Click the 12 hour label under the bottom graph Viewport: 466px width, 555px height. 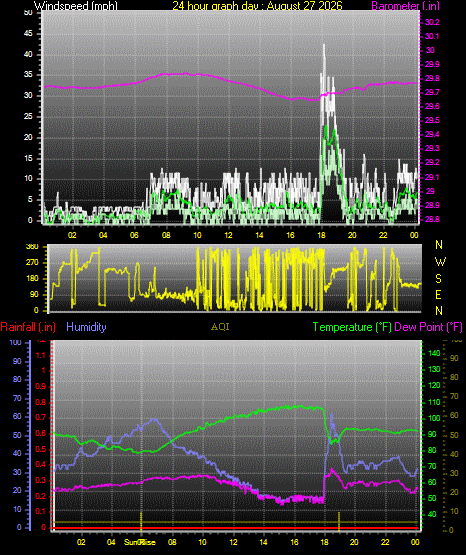click(x=233, y=542)
